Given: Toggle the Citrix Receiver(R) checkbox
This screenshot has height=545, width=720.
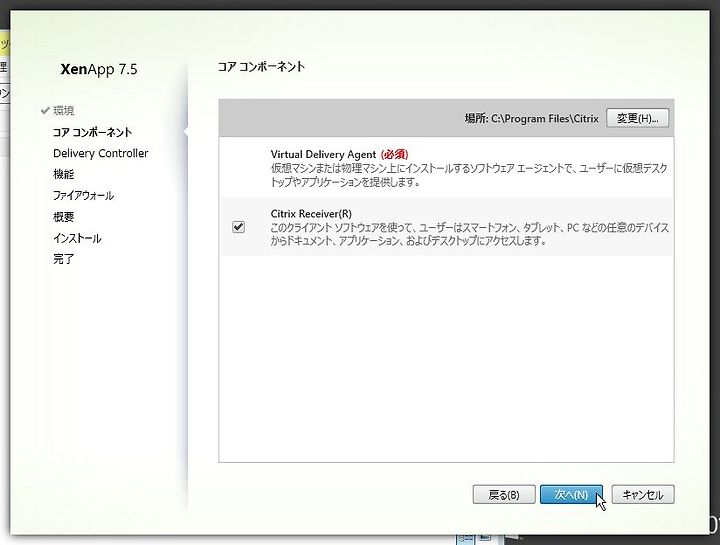Looking at the screenshot, I should [238, 227].
